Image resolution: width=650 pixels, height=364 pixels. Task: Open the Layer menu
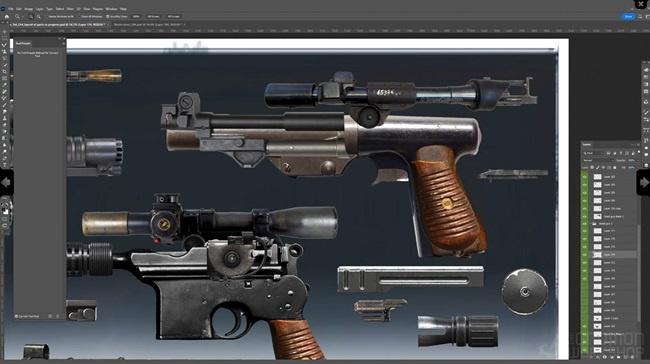point(39,9)
